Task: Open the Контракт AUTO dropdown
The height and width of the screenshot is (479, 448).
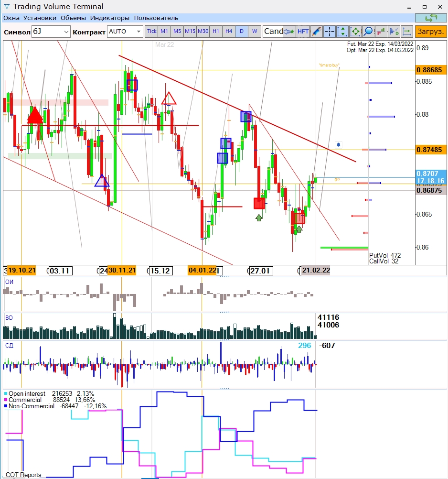Action: [x=139, y=32]
